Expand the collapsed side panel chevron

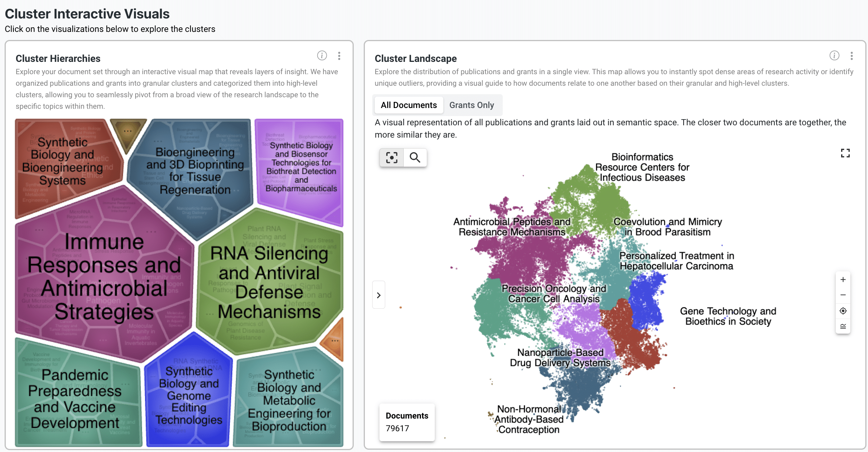(x=379, y=295)
